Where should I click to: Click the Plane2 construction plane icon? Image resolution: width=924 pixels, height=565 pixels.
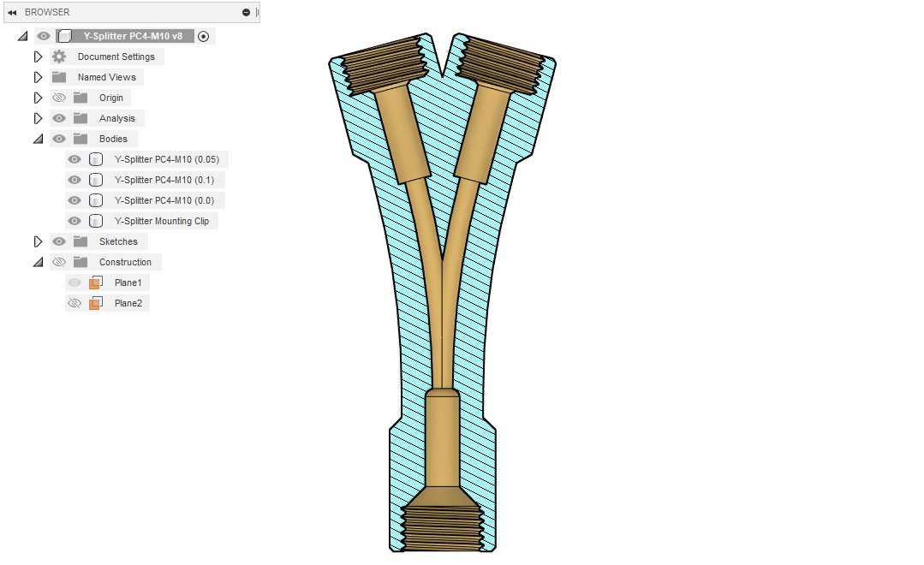(96, 303)
